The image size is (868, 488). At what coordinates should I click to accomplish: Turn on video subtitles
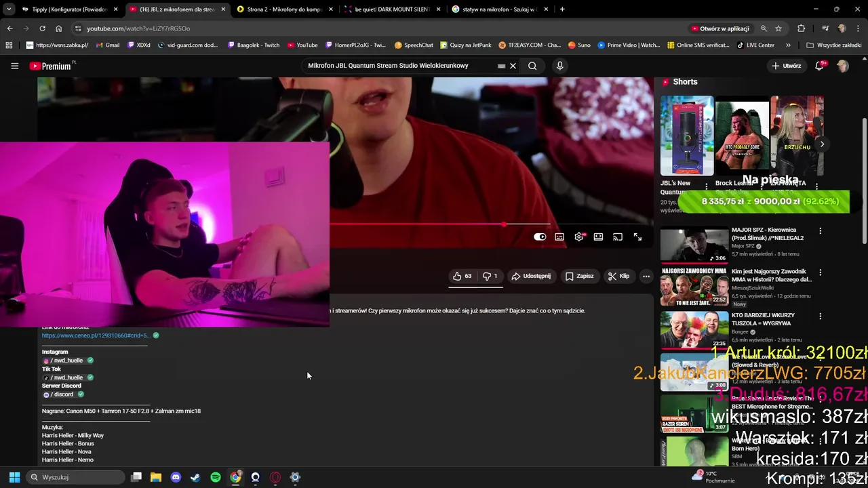point(559,237)
